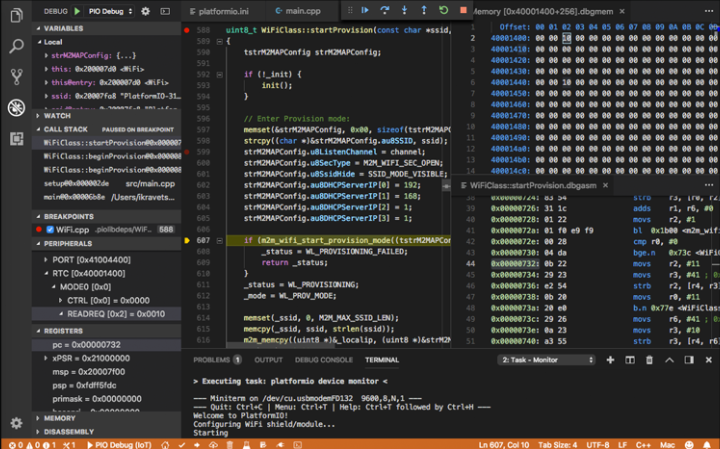Restart the debug session
This screenshot has width=720, height=449.
point(443,10)
